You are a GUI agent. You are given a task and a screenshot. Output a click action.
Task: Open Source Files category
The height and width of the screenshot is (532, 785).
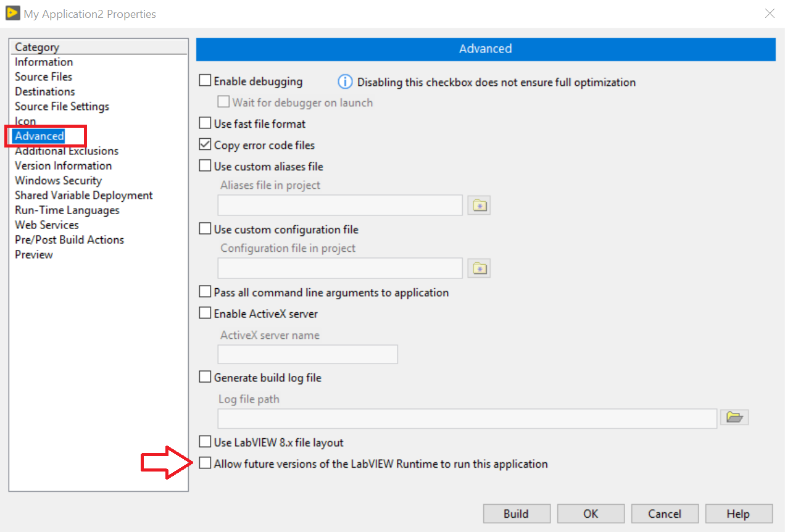43,77
